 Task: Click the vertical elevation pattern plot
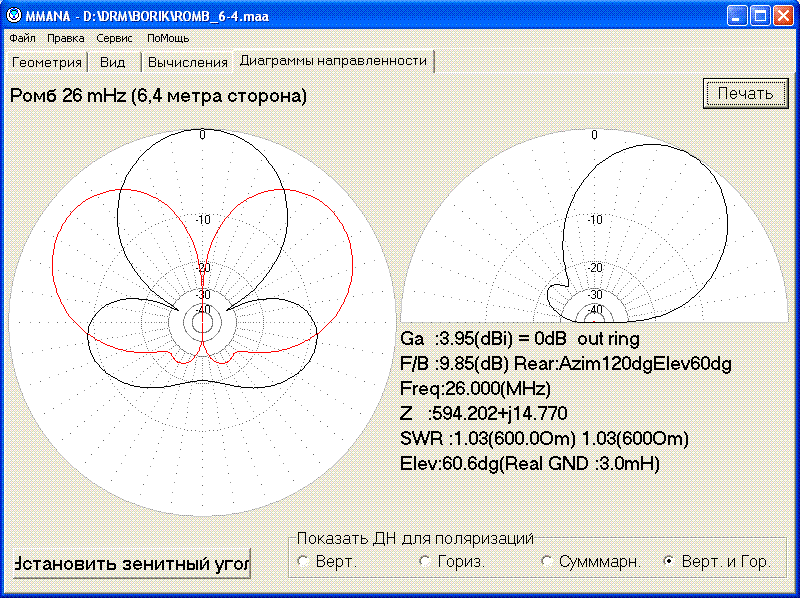click(x=594, y=226)
